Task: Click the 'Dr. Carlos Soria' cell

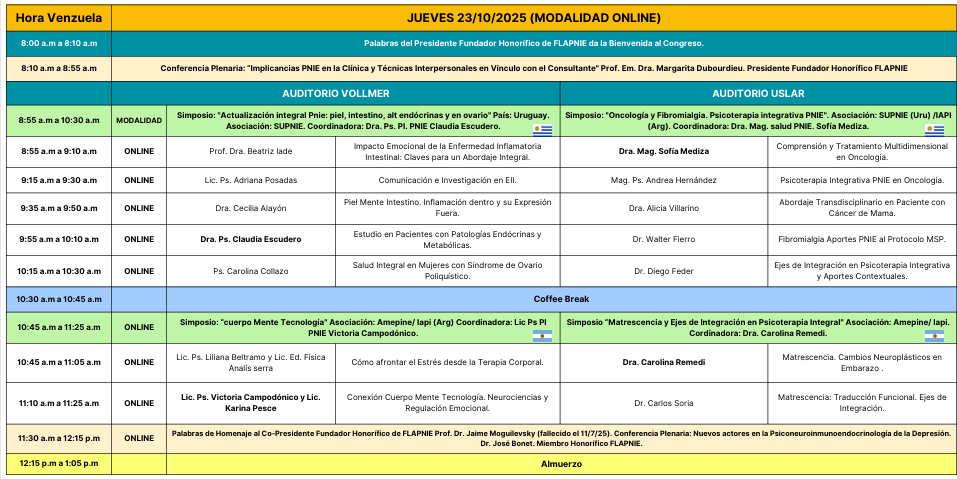Action: click(664, 403)
